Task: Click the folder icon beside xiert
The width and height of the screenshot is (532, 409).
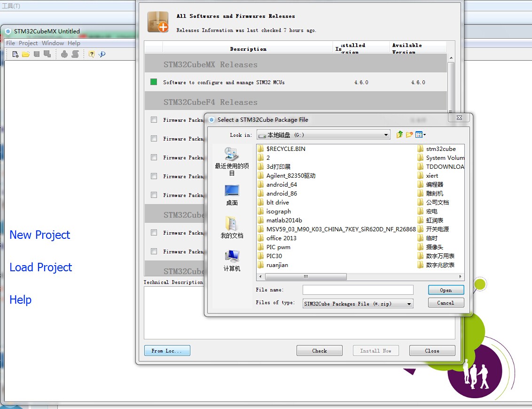Action: point(420,175)
